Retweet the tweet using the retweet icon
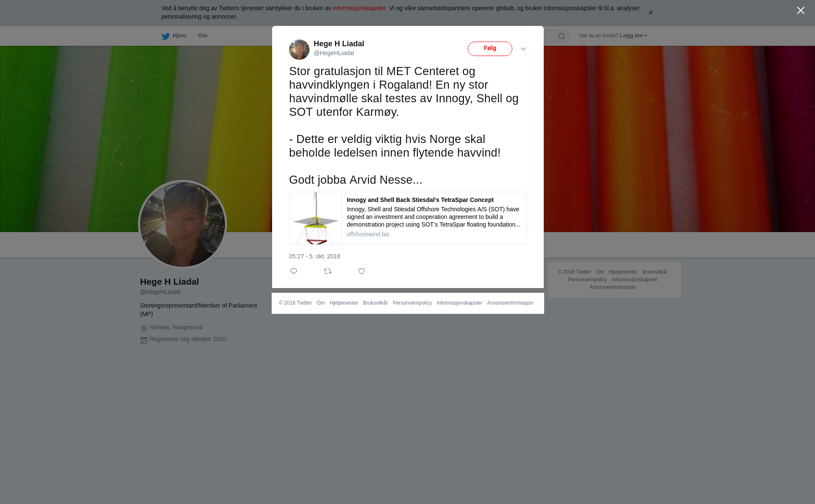815x504 pixels. (x=328, y=271)
